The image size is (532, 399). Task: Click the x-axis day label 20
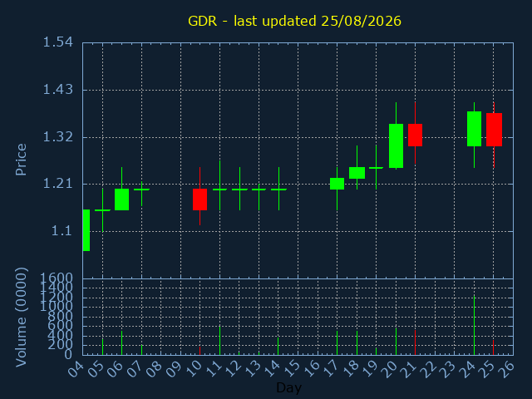pyautogui.click(x=389, y=369)
